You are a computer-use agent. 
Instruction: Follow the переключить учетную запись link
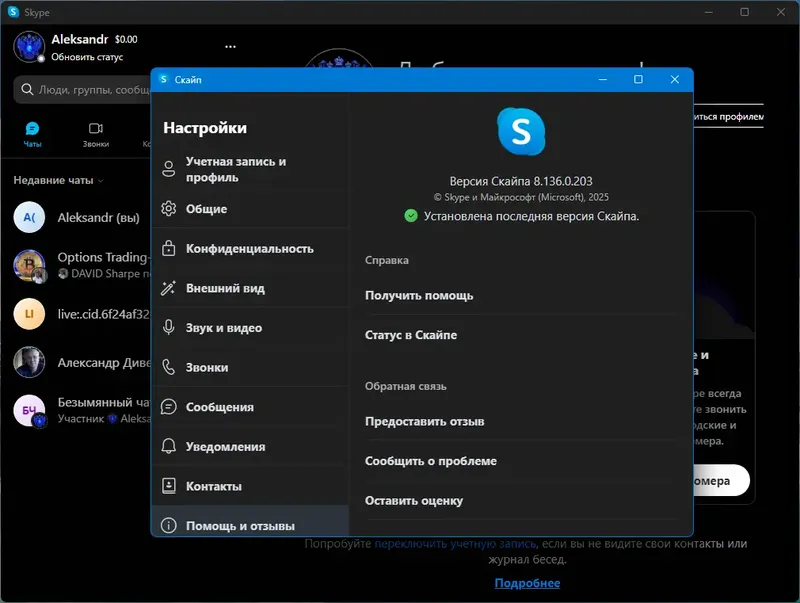pyautogui.click(x=455, y=544)
